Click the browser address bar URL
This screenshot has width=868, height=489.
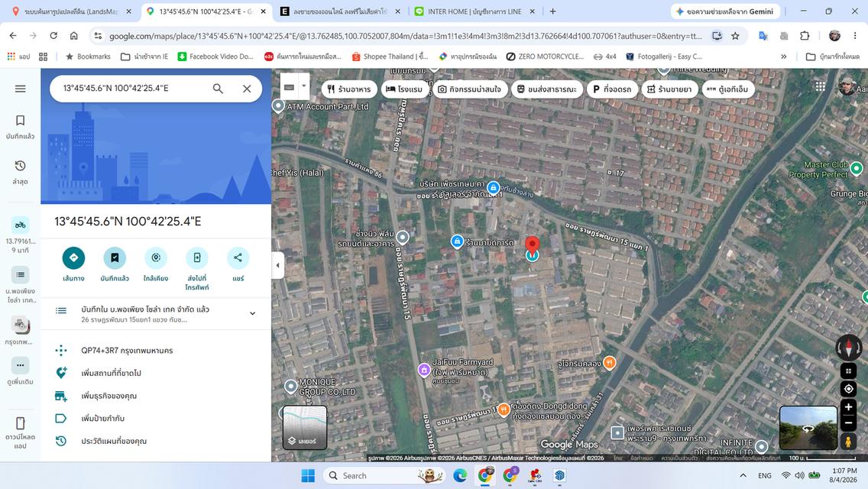click(405, 36)
